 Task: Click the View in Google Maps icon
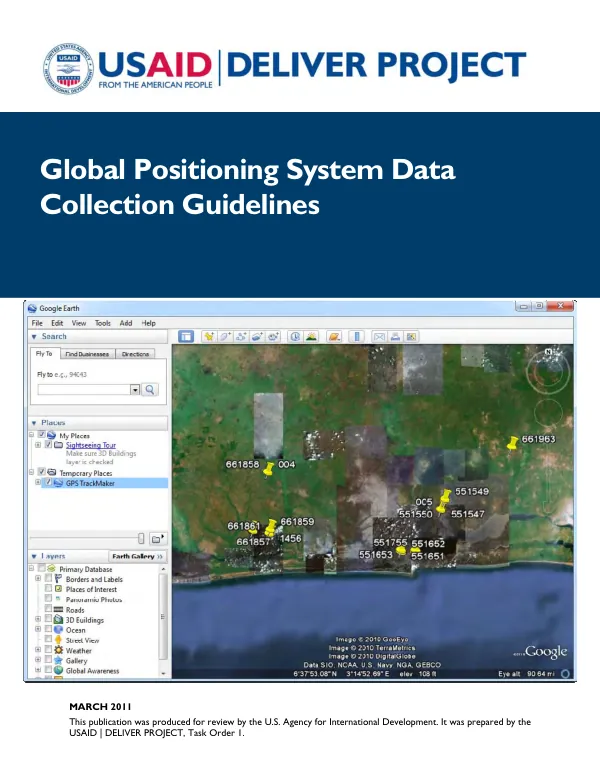[x=411, y=336]
